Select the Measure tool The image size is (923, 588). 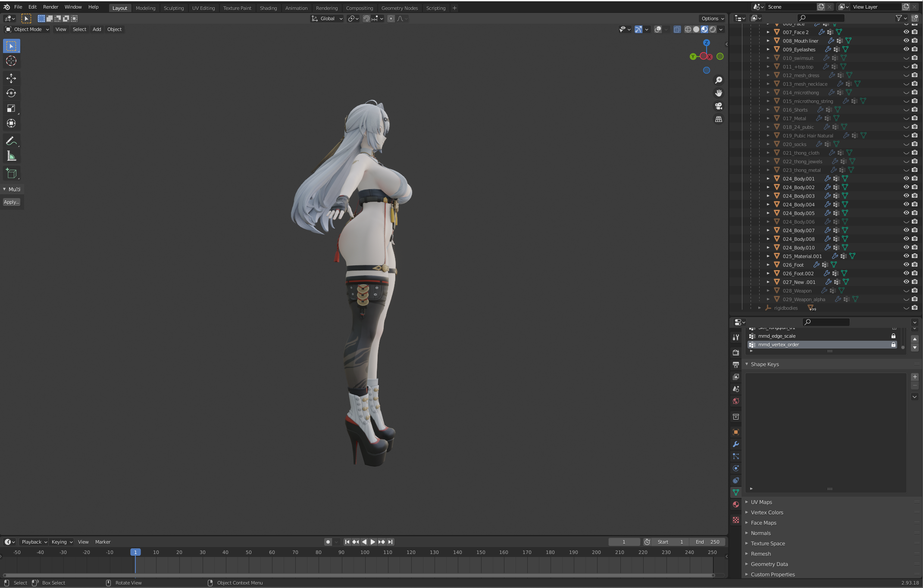(x=11, y=156)
